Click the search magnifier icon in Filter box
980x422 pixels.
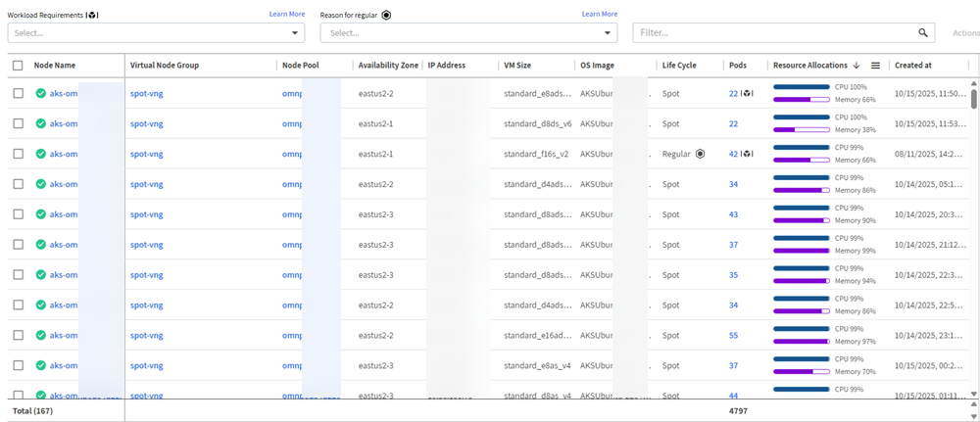[x=923, y=32]
